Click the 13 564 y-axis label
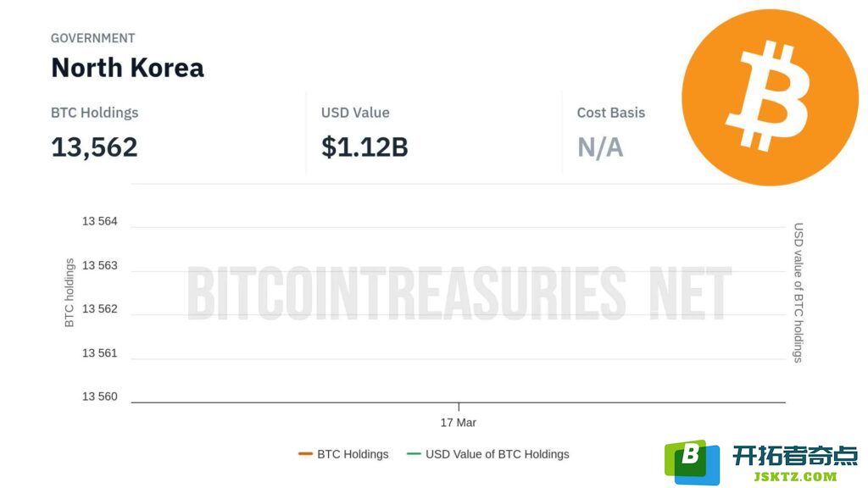This screenshot has height=488, width=868. [x=100, y=221]
